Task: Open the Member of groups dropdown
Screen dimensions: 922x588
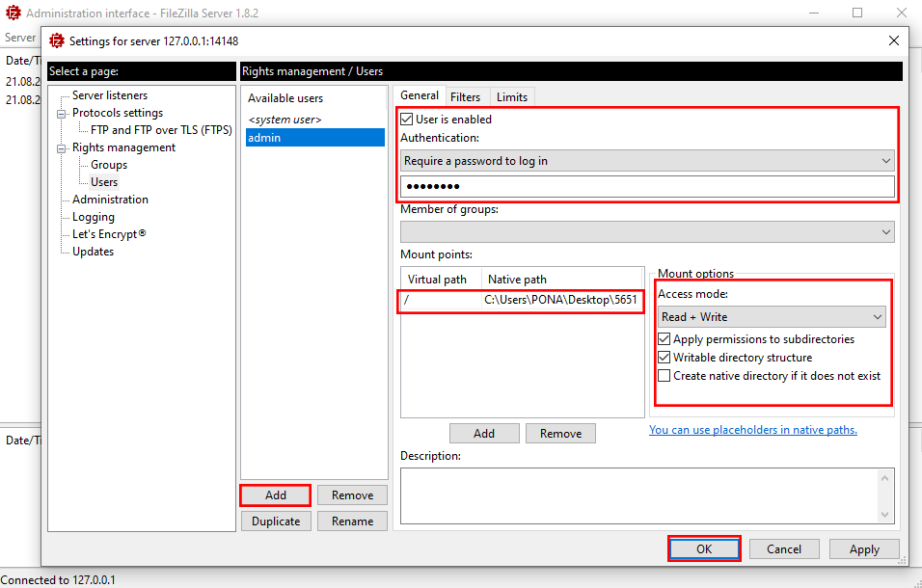Action: 647,232
